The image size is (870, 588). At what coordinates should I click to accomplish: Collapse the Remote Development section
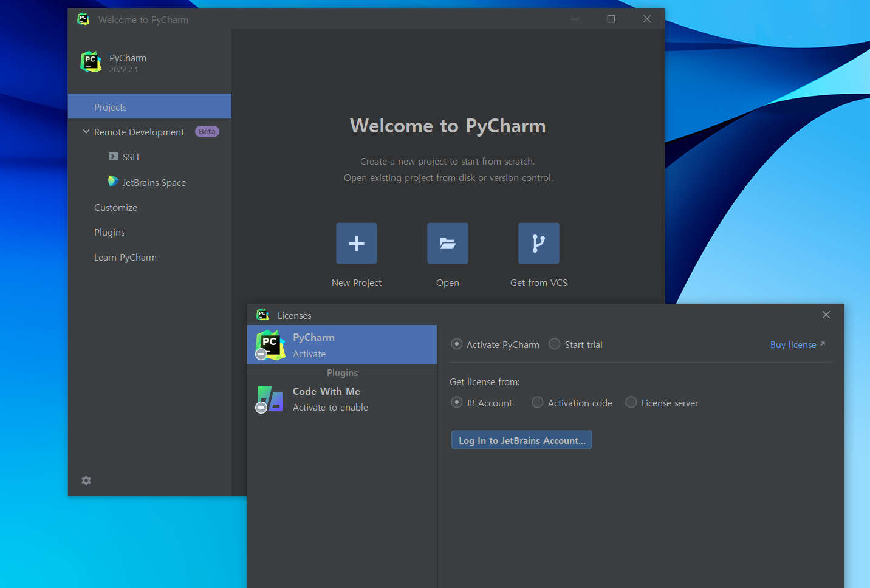point(86,132)
